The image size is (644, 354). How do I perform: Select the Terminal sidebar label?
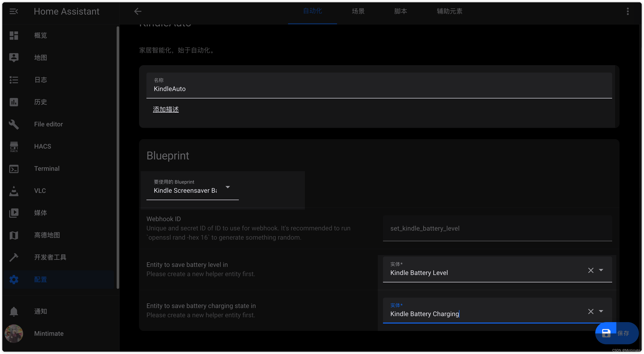tap(47, 168)
